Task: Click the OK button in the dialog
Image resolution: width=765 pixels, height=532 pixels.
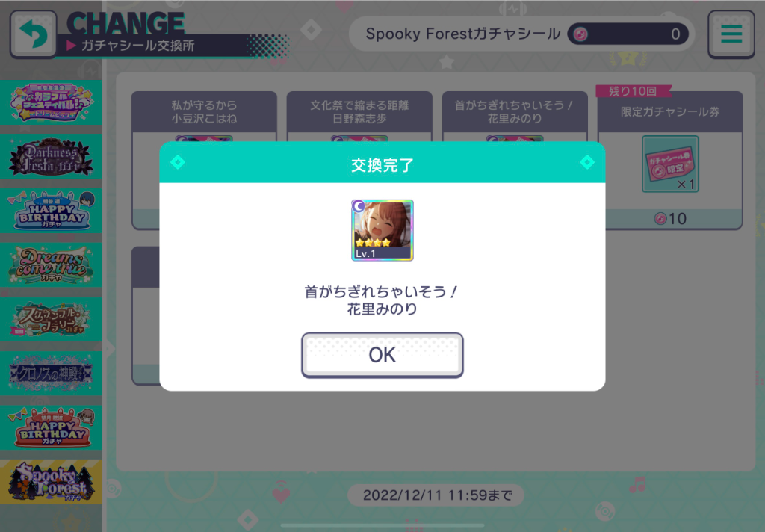Action: click(x=382, y=355)
